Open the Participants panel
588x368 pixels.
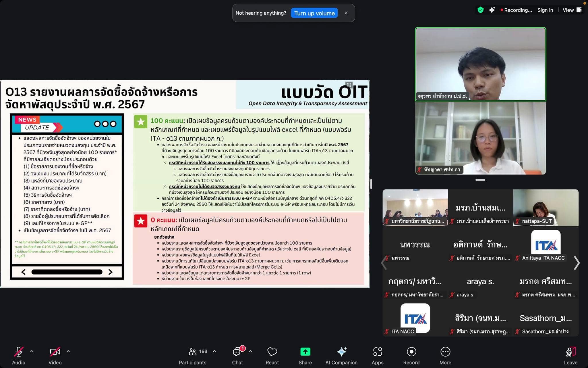coord(192,356)
